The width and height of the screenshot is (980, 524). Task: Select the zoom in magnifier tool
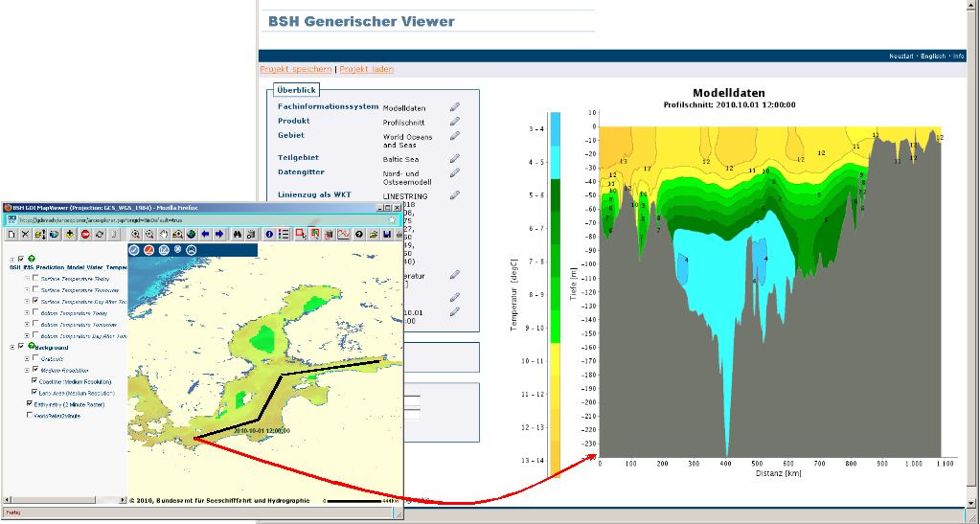click(135, 234)
